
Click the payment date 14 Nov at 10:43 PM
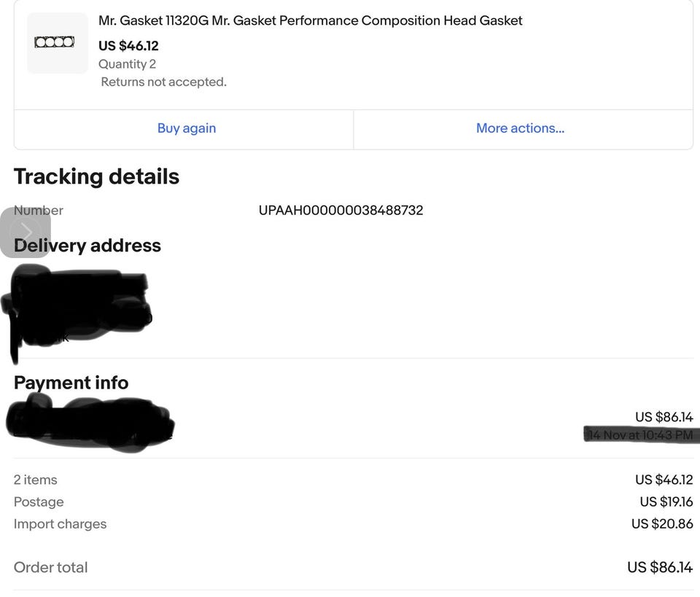[x=640, y=435]
